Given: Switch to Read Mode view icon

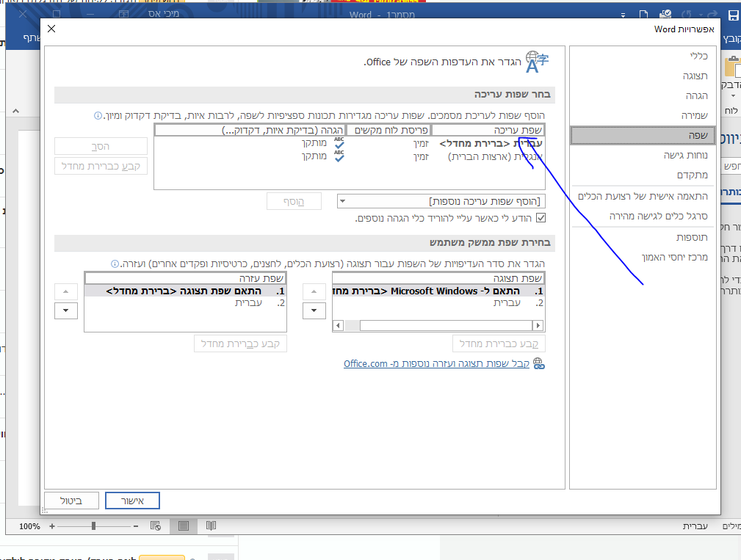Looking at the screenshot, I should 212,526.
